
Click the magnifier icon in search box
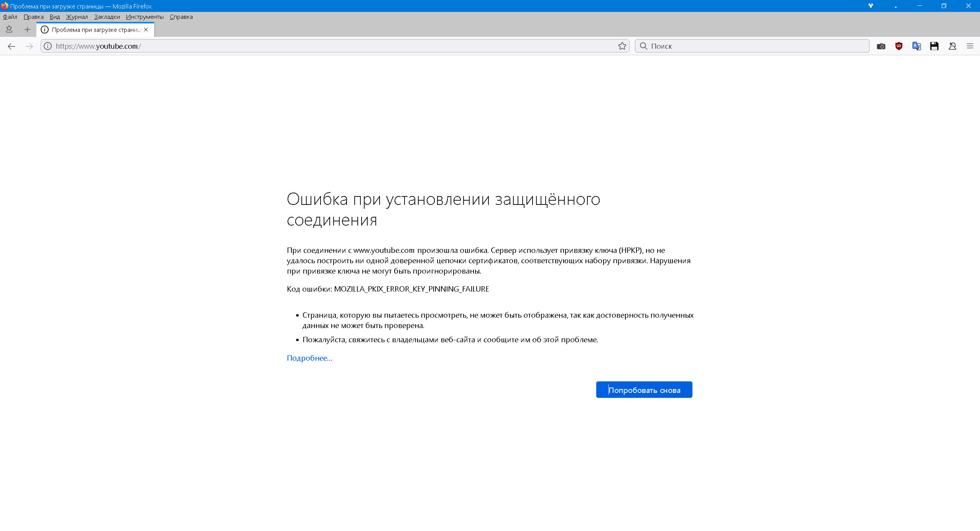click(644, 46)
